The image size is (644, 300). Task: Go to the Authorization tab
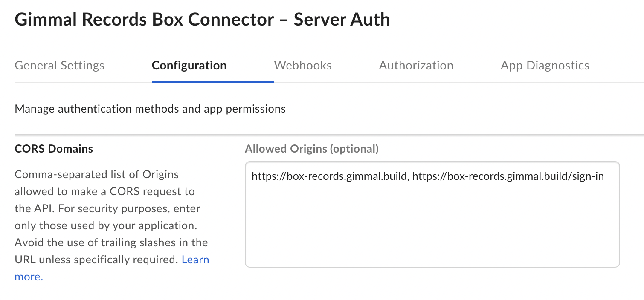(416, 66)
